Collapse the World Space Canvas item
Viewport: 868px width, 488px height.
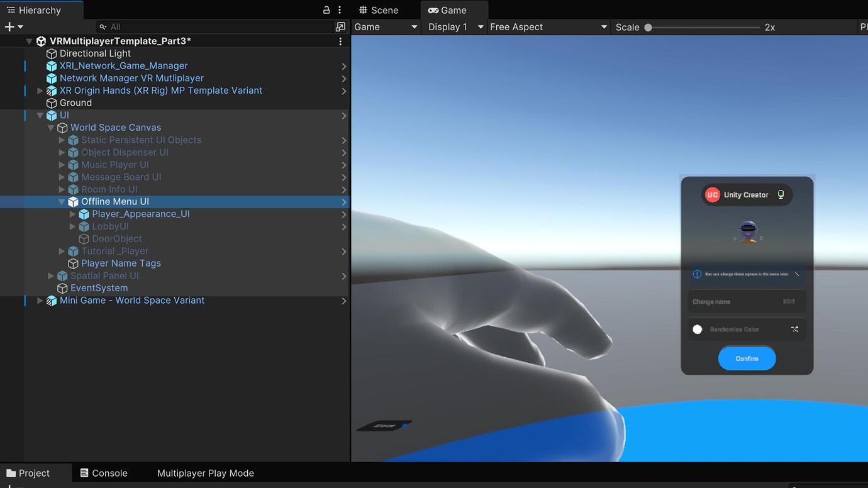tap(51, 127)
